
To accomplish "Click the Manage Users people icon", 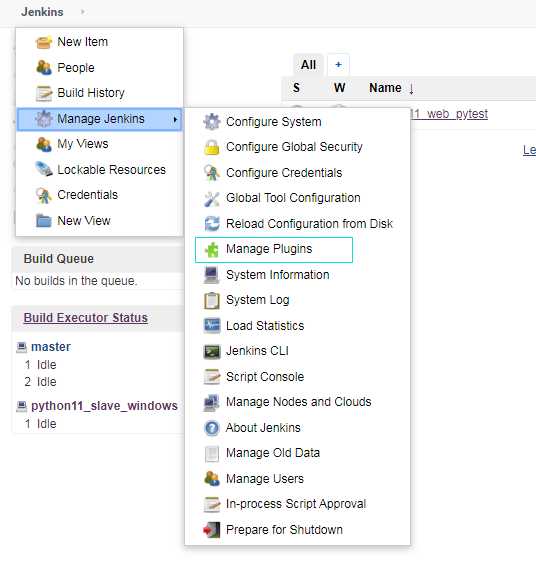I will tap(212, 479).
